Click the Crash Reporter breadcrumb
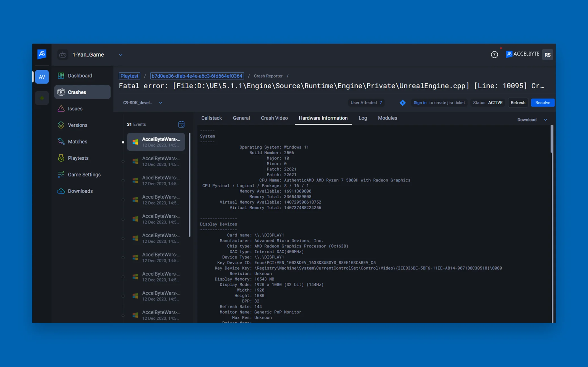Screen dimensions: 588x367 pos(268,76)
